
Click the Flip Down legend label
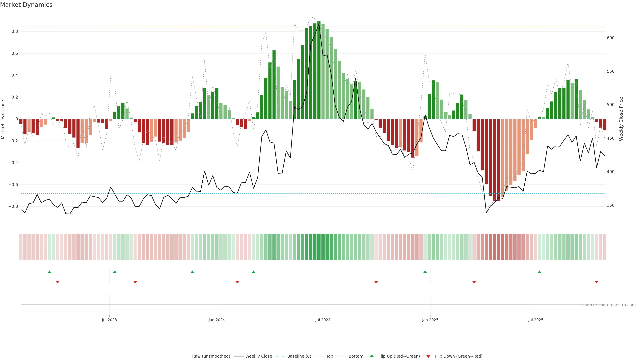click(x=459, y=356)
